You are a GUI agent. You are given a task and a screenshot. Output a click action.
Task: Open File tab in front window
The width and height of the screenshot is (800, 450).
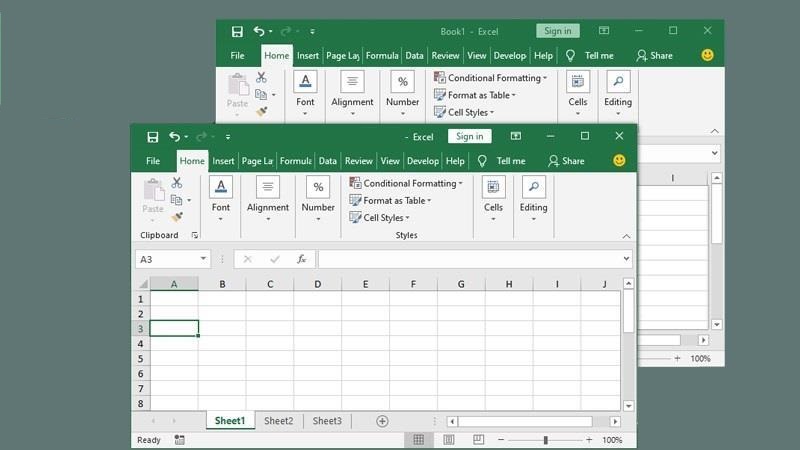153,161
